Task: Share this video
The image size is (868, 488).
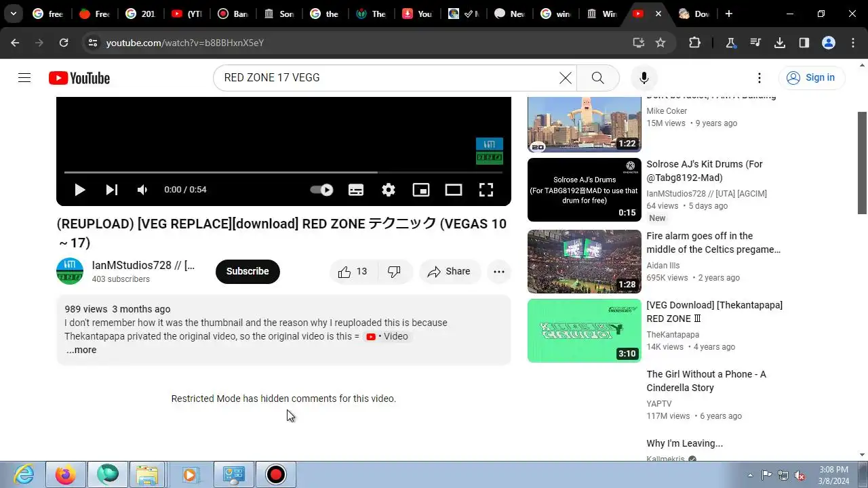Action: (449, 272)
